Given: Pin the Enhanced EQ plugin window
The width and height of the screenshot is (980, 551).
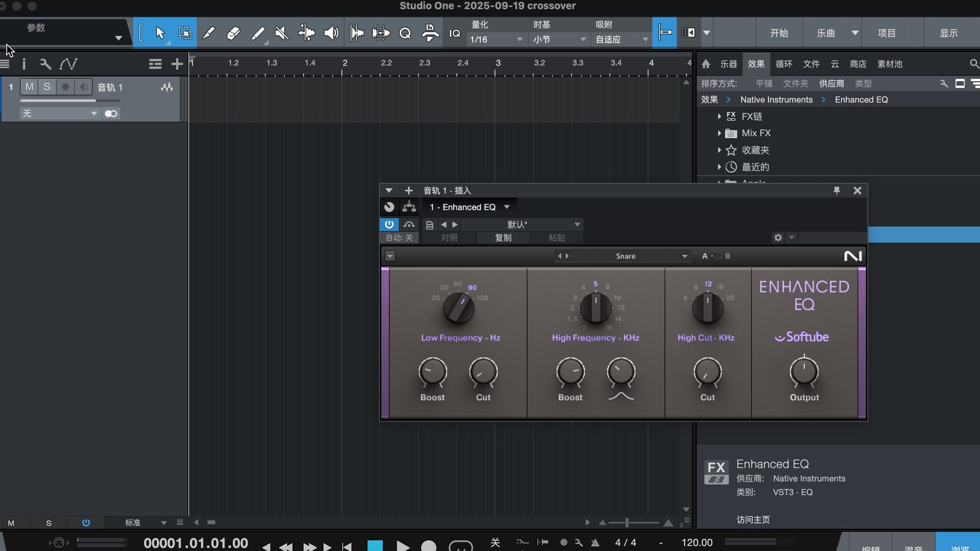Looking at the screenshot, I should tap(837, 190).
